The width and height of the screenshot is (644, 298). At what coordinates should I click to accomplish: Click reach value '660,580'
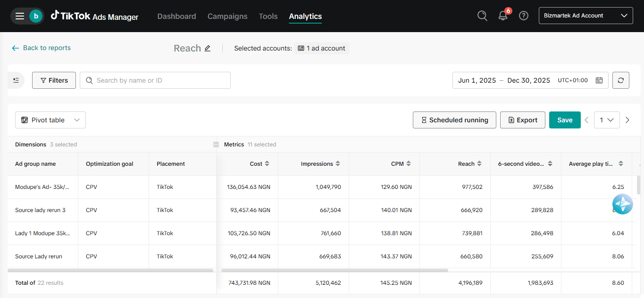(x=472, y=256)
